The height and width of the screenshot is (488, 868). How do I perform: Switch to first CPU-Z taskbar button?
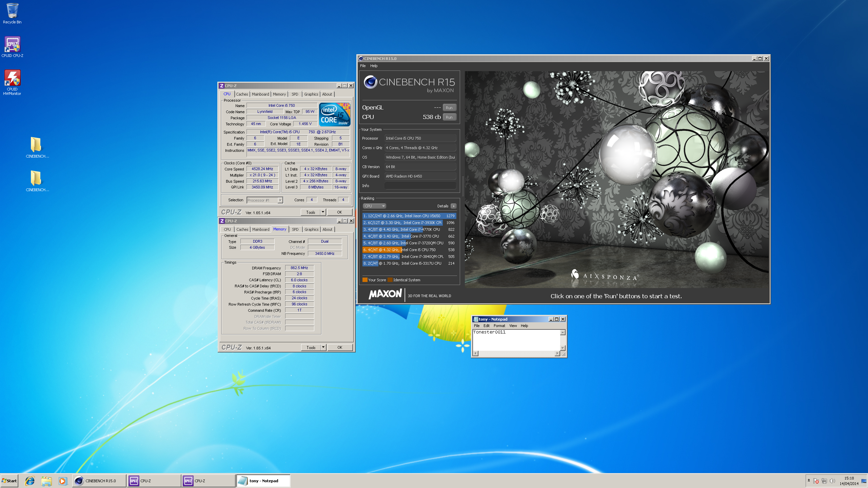[x=154, y=481]
